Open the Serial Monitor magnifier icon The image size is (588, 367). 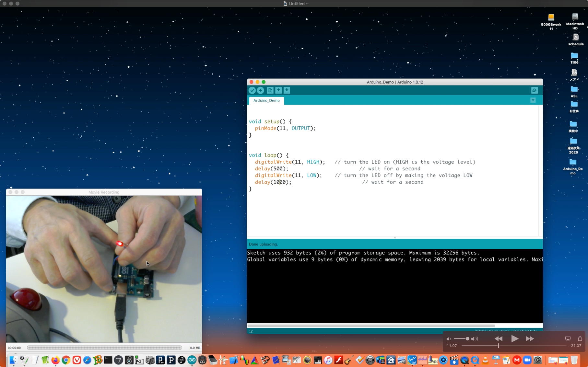click(535, 90)
